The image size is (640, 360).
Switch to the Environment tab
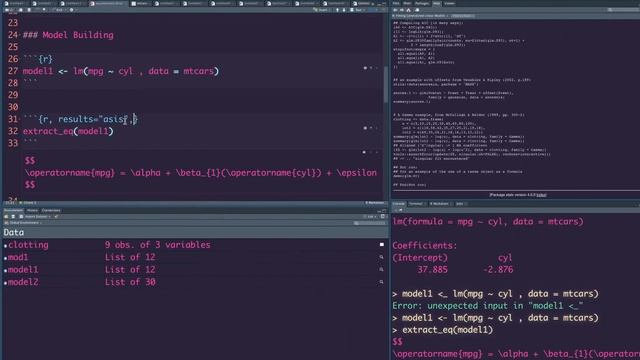pos(13,211)
